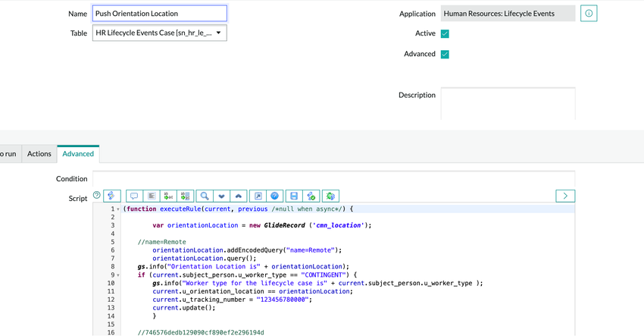Select the Advanced tab
Viewport: 644px width, 336px height.
[x=78, y=154]
